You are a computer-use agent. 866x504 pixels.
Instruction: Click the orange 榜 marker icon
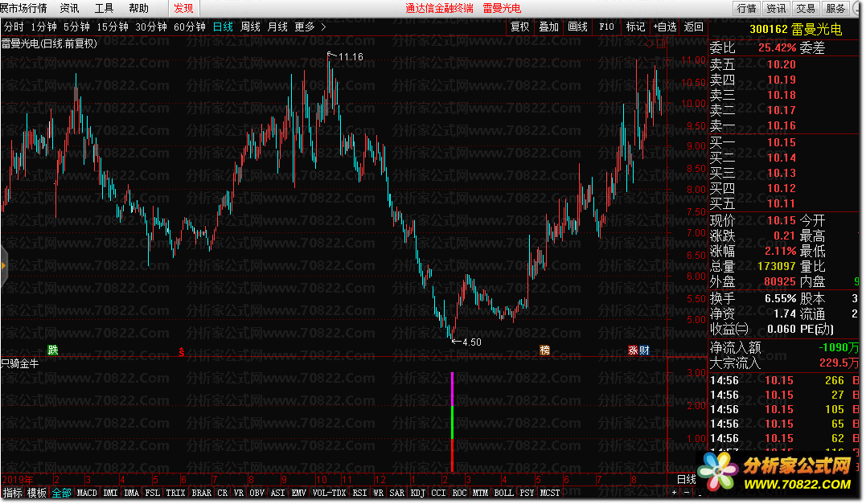[x=544, y=350]
